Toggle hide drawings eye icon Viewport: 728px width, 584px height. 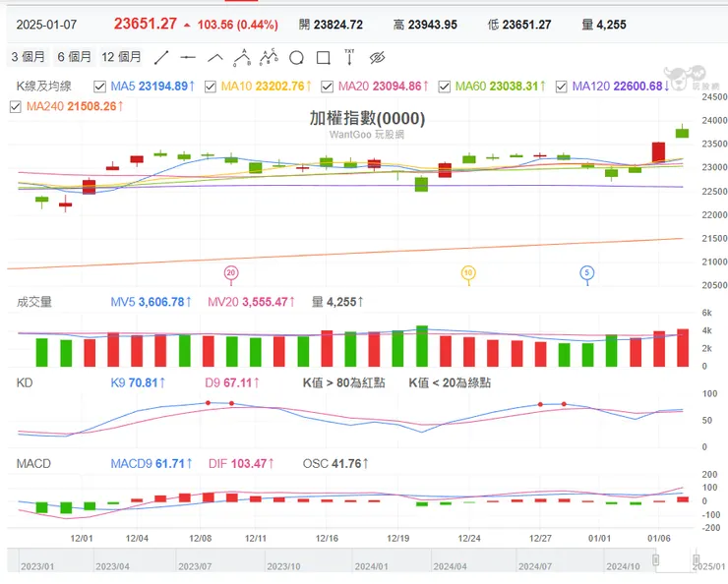[x=377, y=58]
